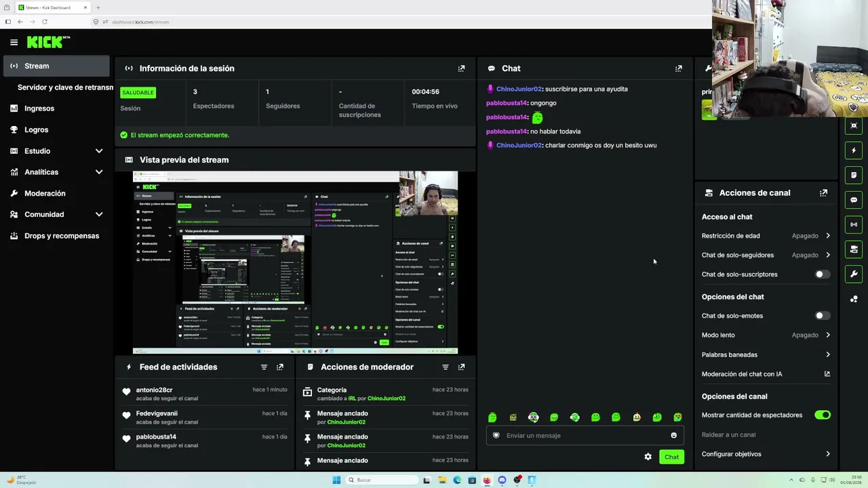Open a new browser tab
Image resolution: width=868 pixels, height=488 pixels.
click(98, 7)
